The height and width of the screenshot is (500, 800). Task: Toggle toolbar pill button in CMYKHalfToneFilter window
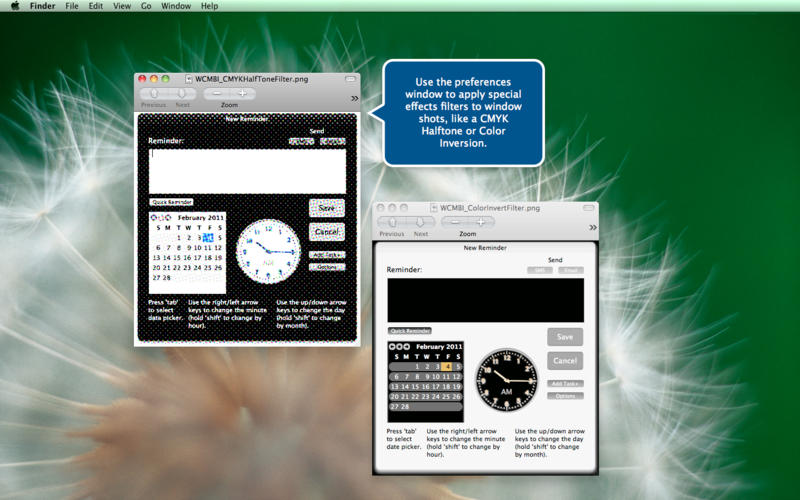[351, 79]
